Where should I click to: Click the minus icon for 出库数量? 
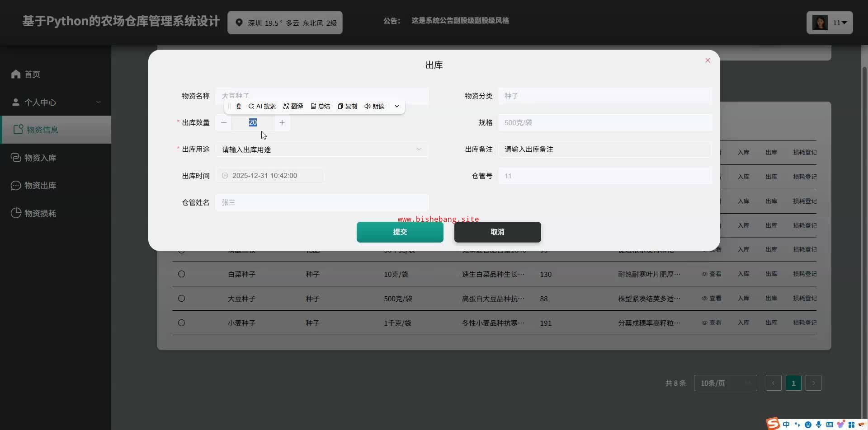(224, 122)
